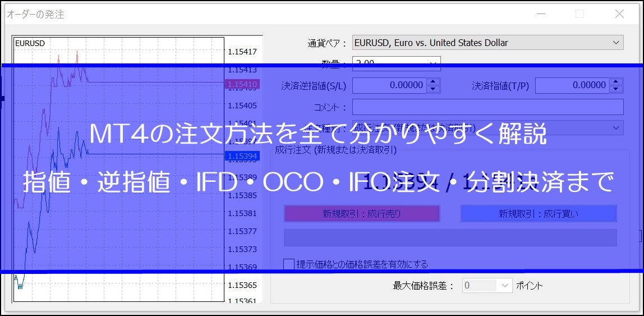Click the 新規取引：成行売り sell button
Viewport: 644px width, 316px height.
361,214
